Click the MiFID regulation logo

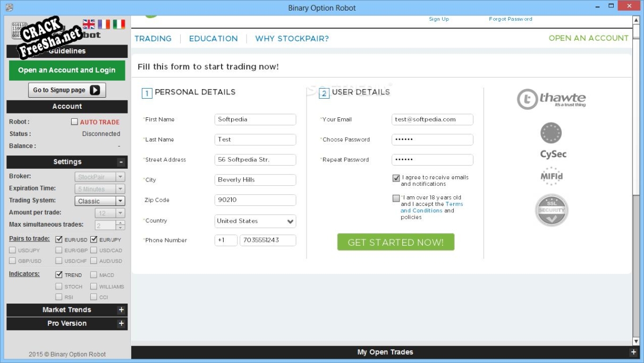click(x=552, y=176)
